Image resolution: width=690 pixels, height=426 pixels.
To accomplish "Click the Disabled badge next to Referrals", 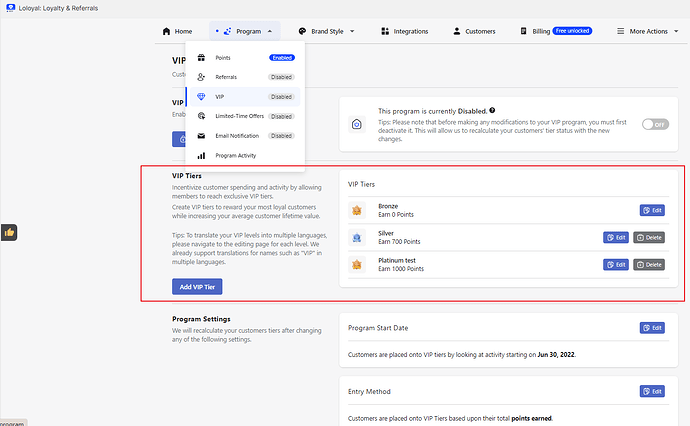I will click(282, 77).
